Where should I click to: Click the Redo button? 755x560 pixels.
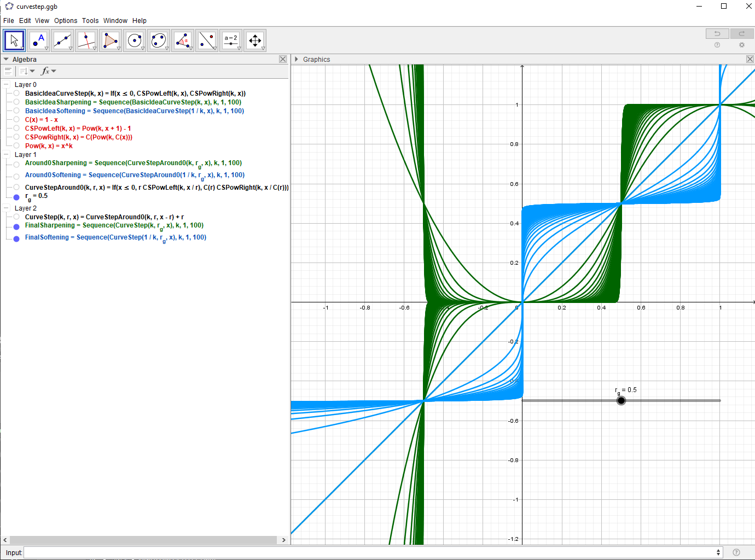coord(742,33)
